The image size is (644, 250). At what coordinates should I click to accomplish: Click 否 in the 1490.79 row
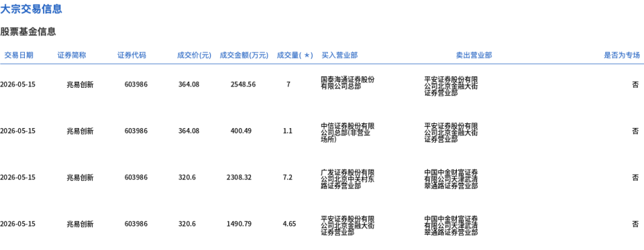[635, 224]
